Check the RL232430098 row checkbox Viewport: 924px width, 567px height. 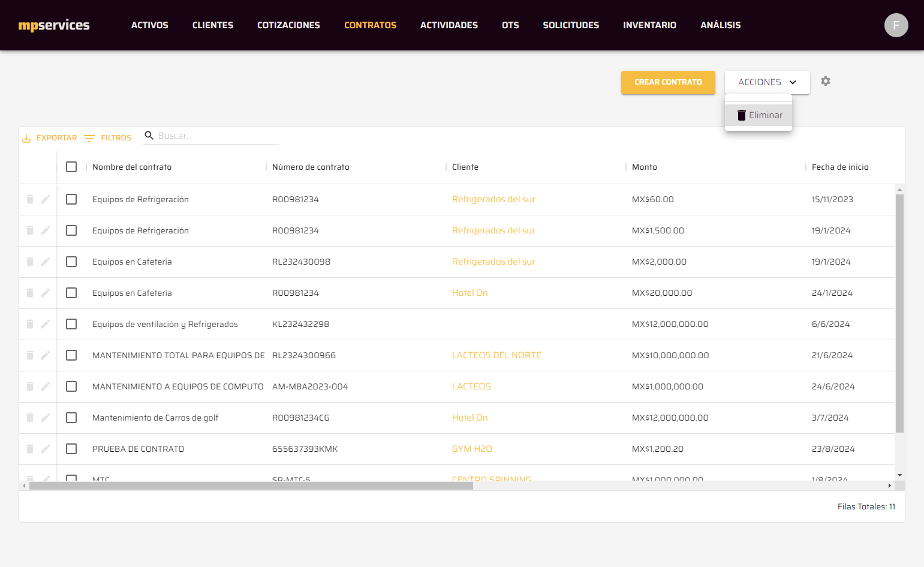click(x=71, y=262)
